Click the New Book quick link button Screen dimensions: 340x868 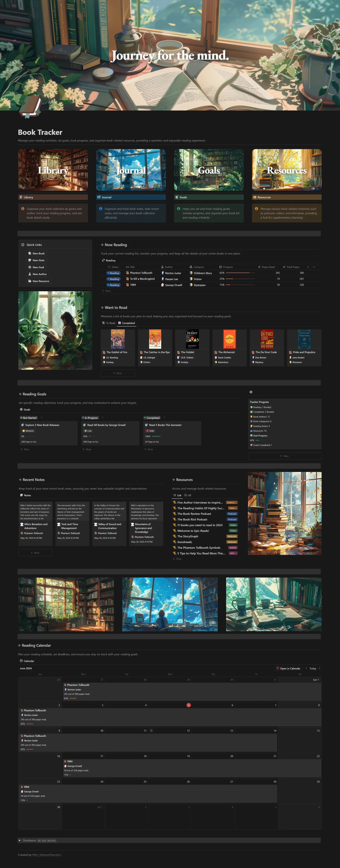(36, 253)
